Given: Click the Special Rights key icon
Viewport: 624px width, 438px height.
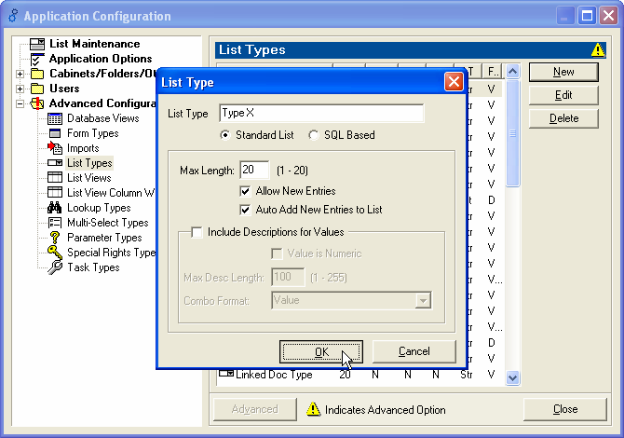Looking at the screenshot, I should click(55, 252).
